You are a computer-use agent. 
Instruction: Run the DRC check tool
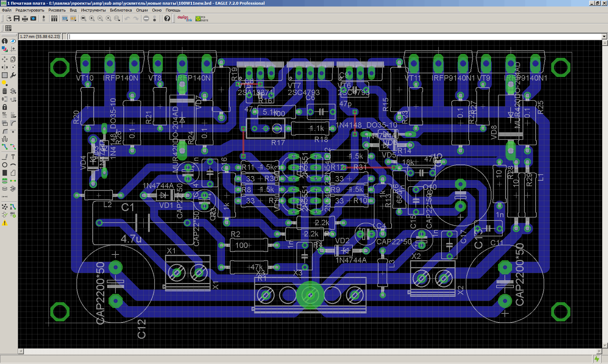tap(13, 215)
